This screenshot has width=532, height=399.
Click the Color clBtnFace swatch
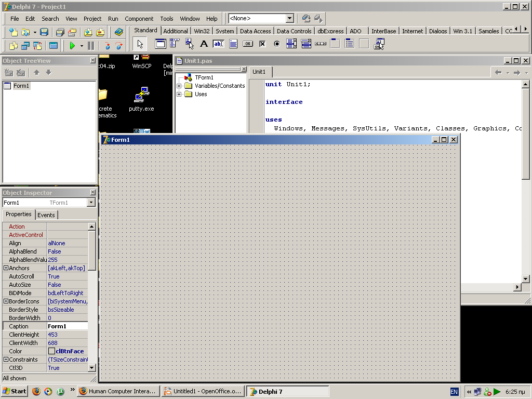click(x=51, y=351)
